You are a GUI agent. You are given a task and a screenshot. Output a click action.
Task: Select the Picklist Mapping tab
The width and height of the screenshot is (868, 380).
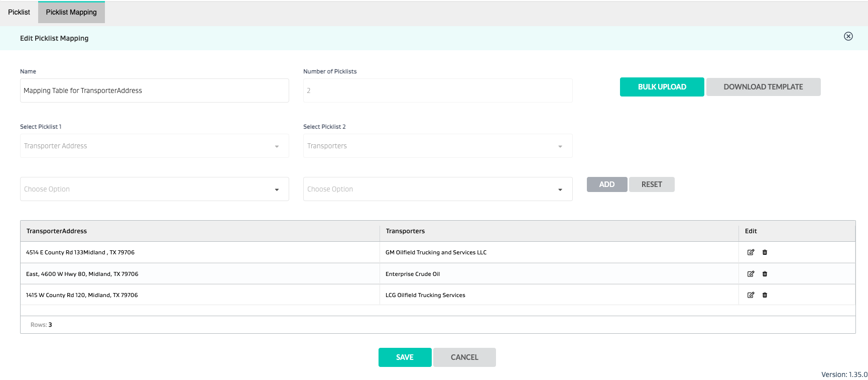[x=71, y=12]
